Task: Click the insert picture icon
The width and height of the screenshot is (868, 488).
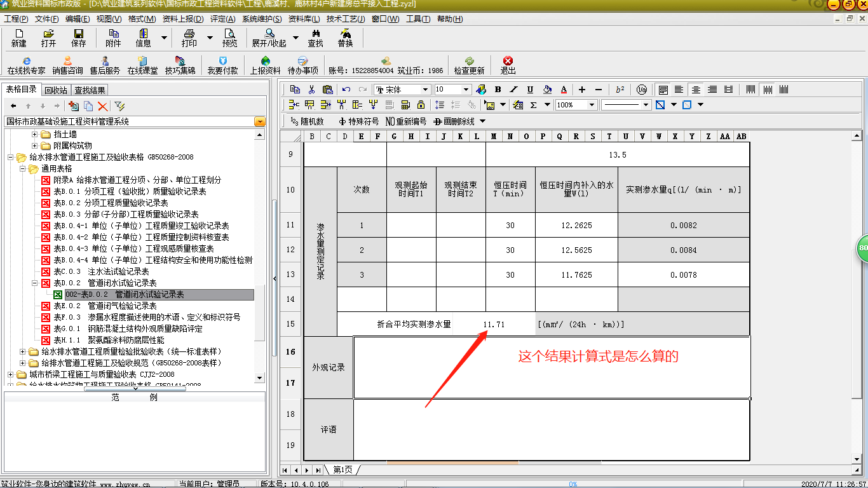Action: pyautogui.click(x=489, y=105)
